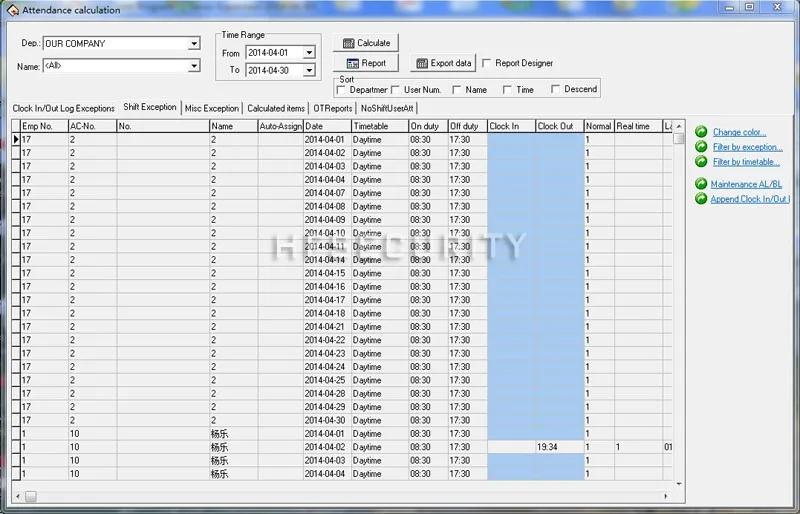Click green icon beside Maintenance AL/BL
Image resolution: width=800 pixels, height=514 pixels.
coord(702,184)
